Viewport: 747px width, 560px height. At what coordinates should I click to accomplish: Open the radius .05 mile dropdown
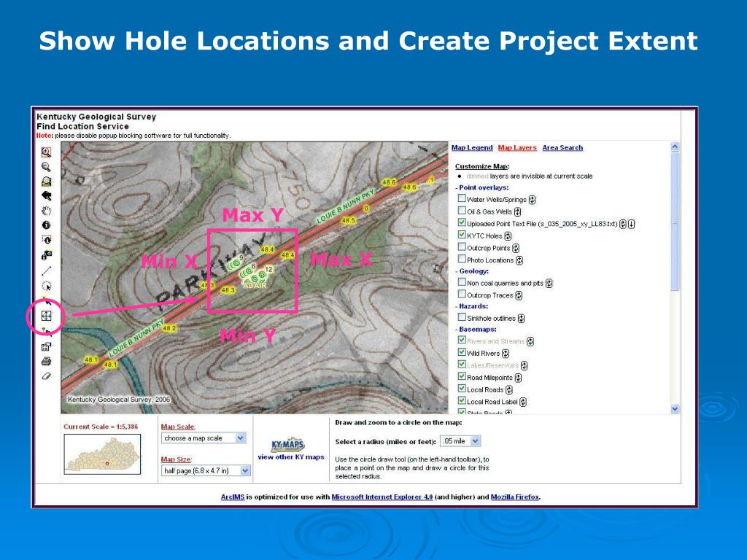point(460,441)
